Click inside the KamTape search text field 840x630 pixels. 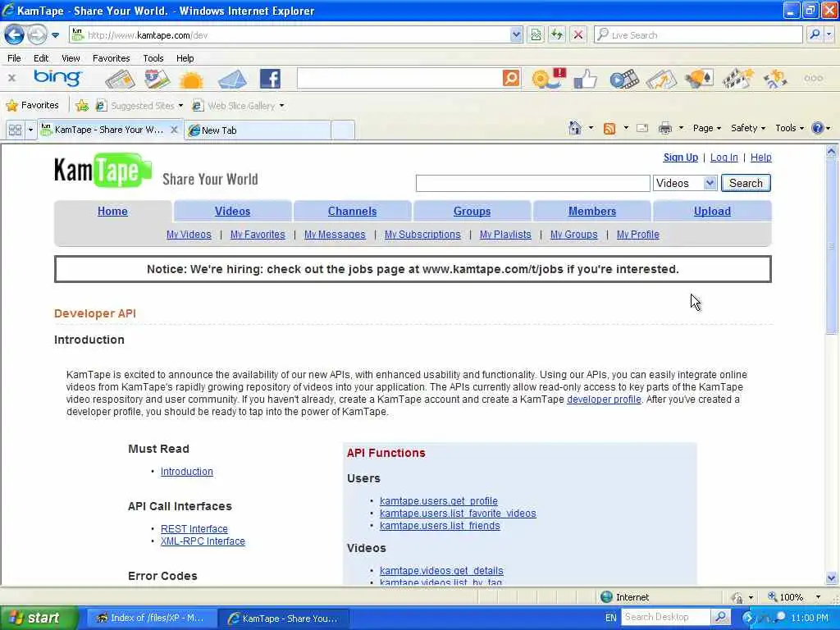(532, 183)
